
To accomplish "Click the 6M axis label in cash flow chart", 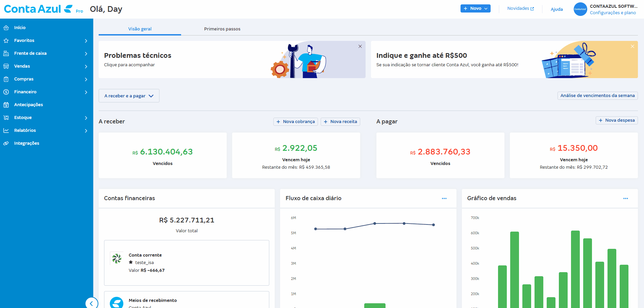I will click(x=293, y=218).
